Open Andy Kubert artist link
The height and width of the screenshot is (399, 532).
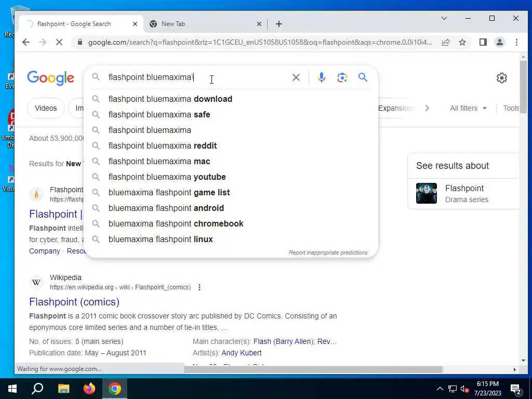(241, 353)
